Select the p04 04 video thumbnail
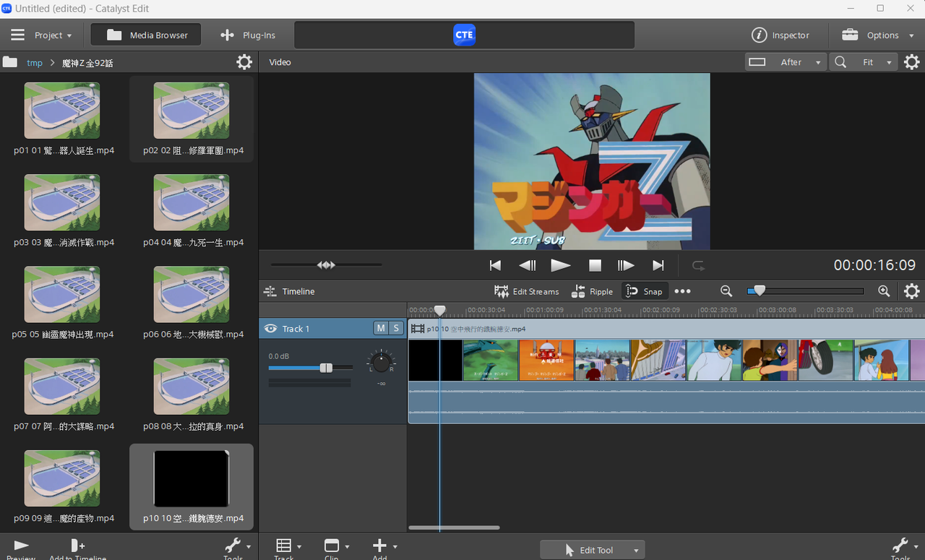This screenshot has width=925, height=560. point(192,202)
